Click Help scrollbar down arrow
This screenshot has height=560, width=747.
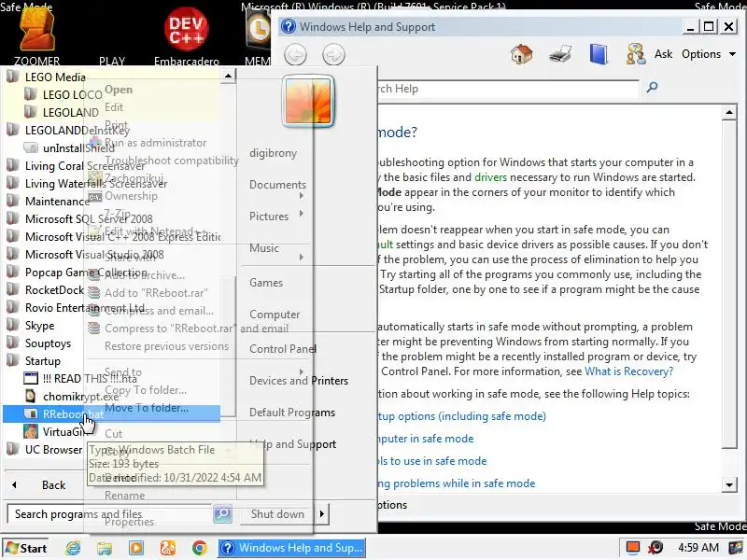click(729, 485)
